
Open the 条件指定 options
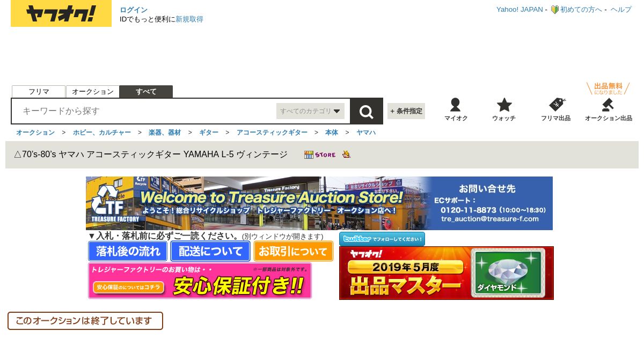[x=406, y=111]
